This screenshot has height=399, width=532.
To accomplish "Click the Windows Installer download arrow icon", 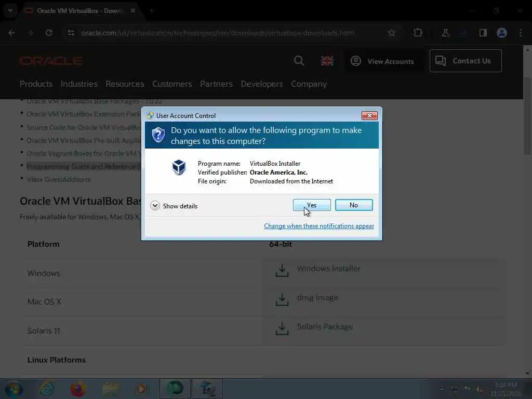I will 282,270.
